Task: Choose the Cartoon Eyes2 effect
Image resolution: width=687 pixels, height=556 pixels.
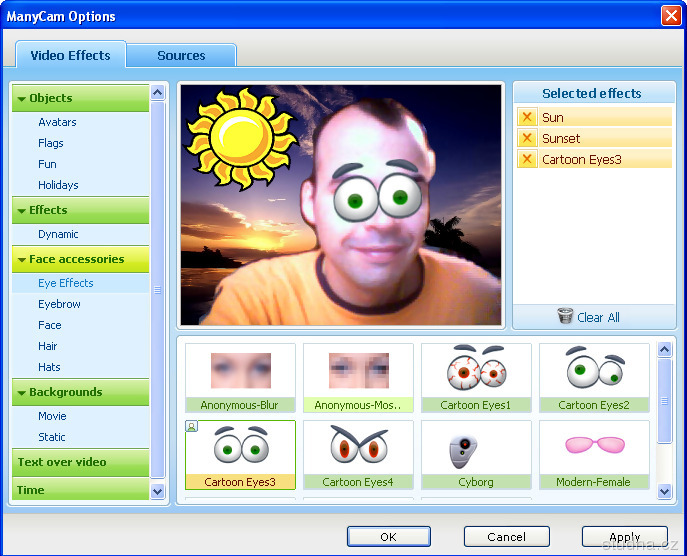Action: (594, 378)
